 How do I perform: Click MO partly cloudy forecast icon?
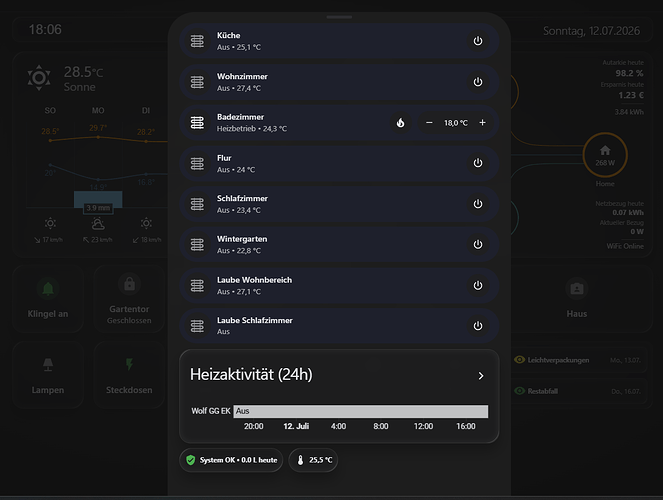click(x=98, y=224)
